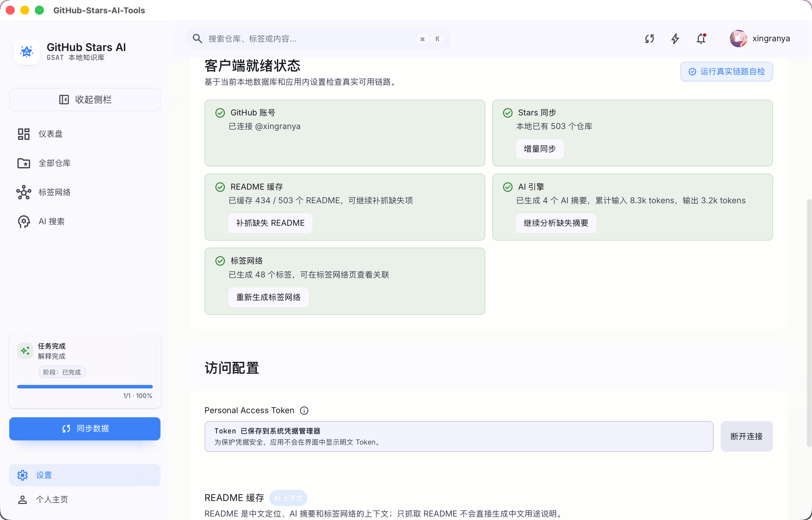Click the blue 同步数据 button
Viewport: 812px width, 520px height.
pos(85,429)
